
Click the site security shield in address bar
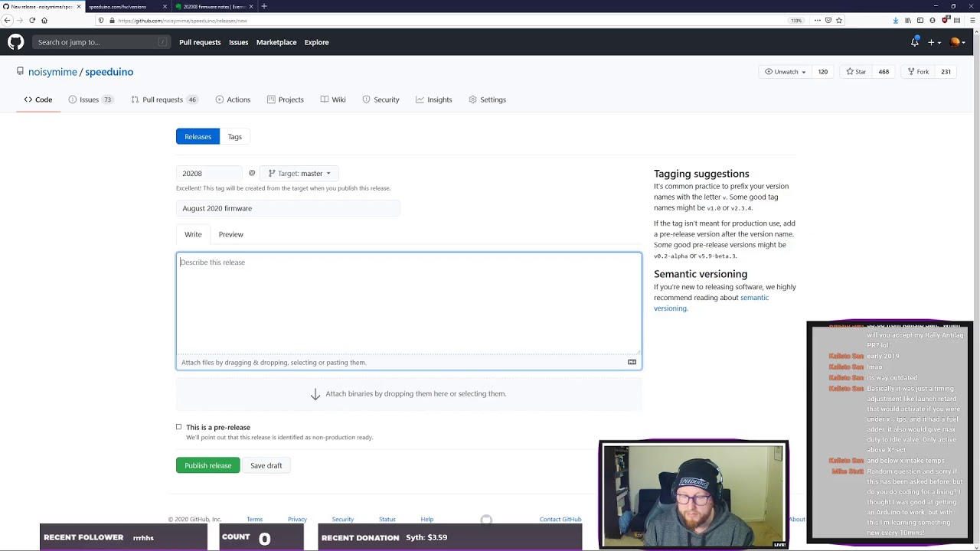tap(100, 21)
